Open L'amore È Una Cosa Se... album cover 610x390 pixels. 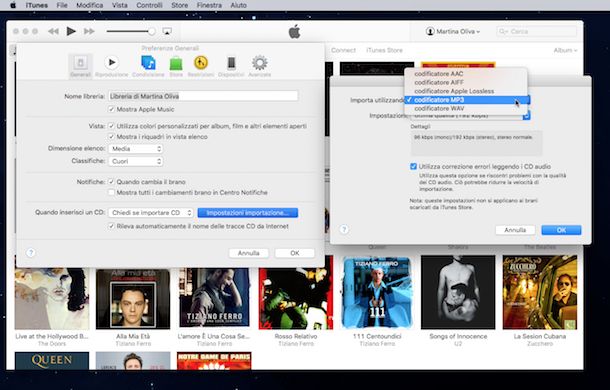(x=214, y=299)
